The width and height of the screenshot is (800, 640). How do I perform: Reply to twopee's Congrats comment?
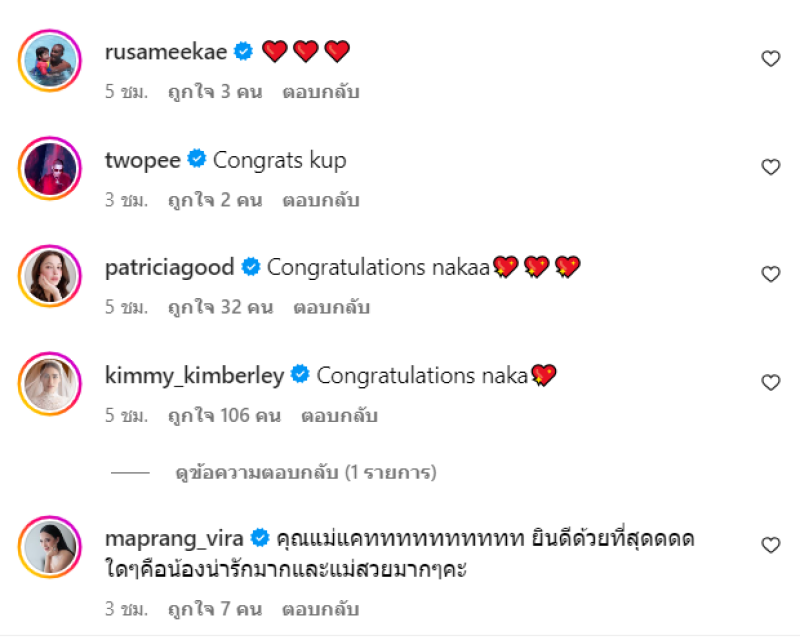coord(320,200)
